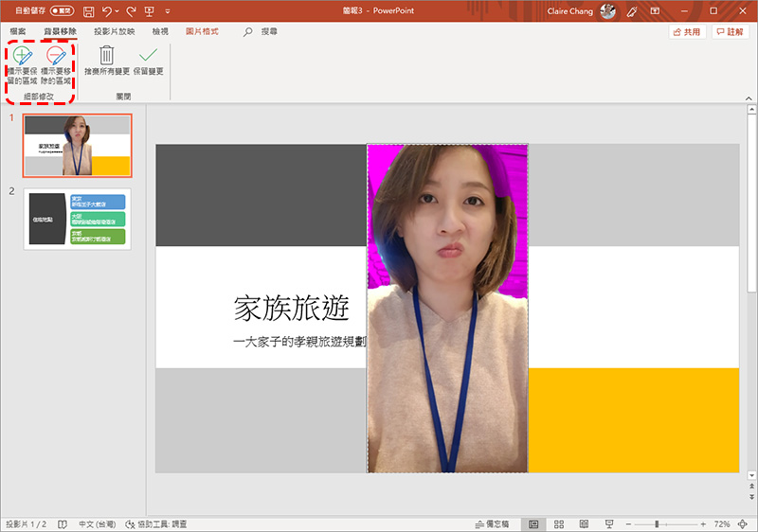Click the zoom slider handle
This screenshot has width=758, height=532.
pos(657,524)
